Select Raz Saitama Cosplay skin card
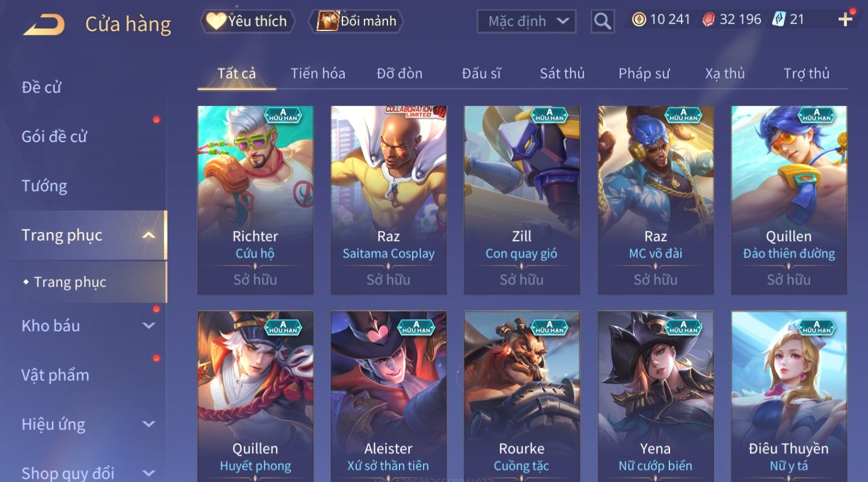Image resolution: width=868 pixels, height=482 pixels. point(389,200)
